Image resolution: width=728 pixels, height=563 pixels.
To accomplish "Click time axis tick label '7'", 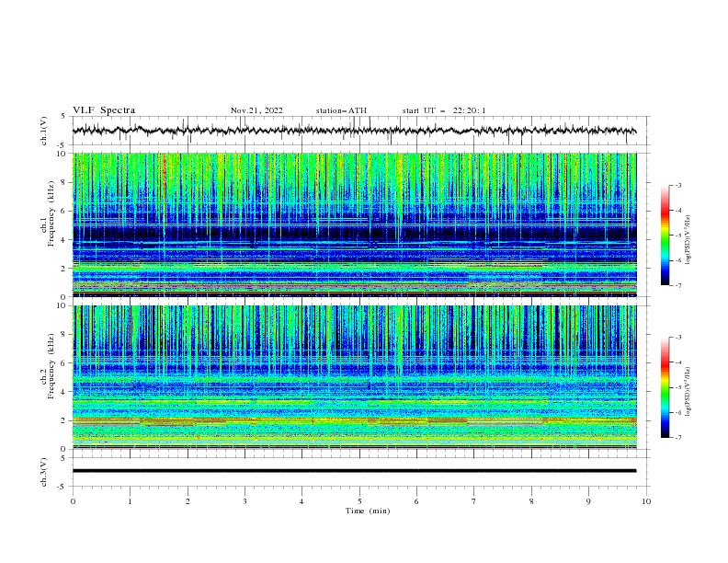I will [474, 501].
